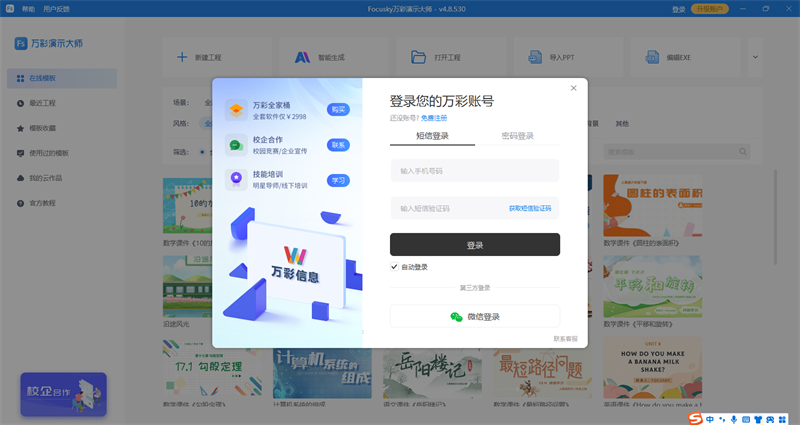Click the template list vertical scrollbar
Screen dimensions: 800x425
pyautogui.click(x=776, y=217)
